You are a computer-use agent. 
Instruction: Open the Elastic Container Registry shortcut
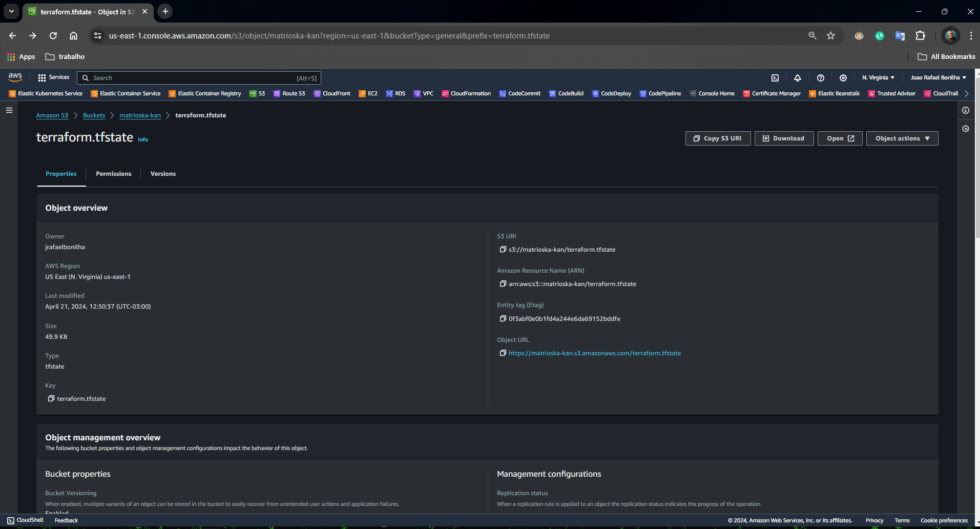pos(205,94)
